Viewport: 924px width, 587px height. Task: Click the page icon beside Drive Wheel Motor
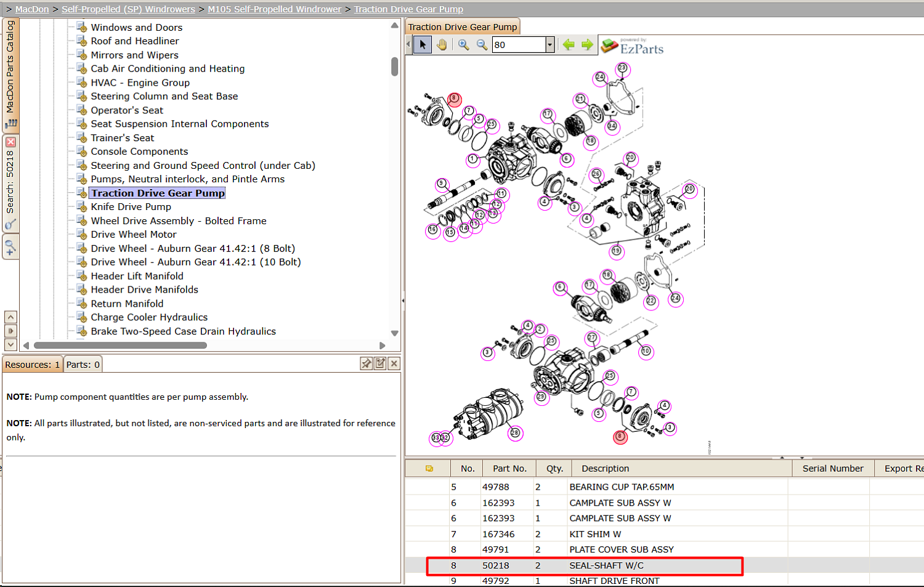81,234
